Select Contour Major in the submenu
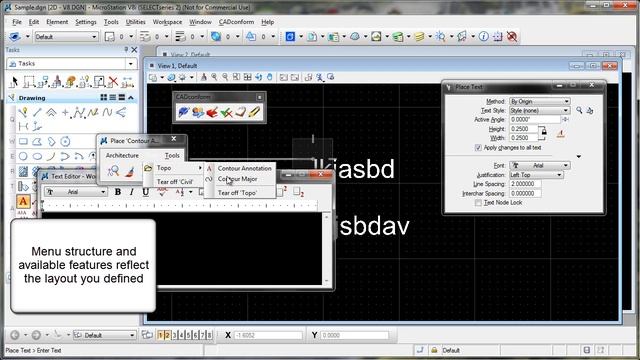Viewport: 640px width, 360px height. click(237, 179)
